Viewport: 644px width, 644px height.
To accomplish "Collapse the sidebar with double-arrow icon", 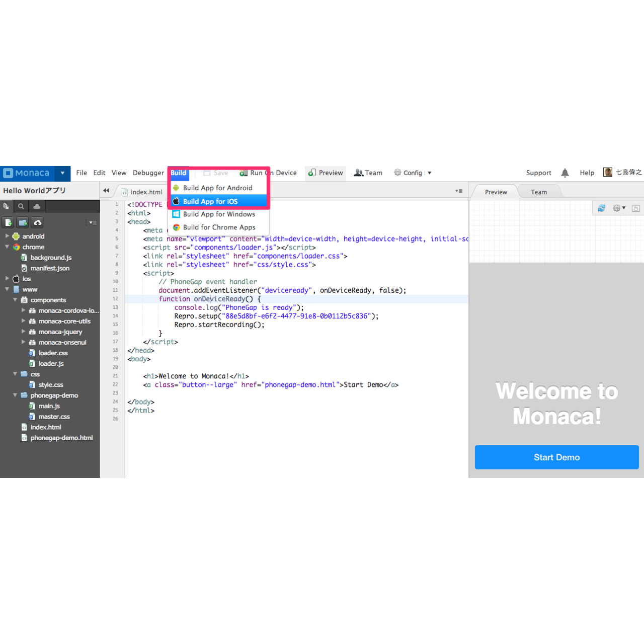I will (106, 191).
